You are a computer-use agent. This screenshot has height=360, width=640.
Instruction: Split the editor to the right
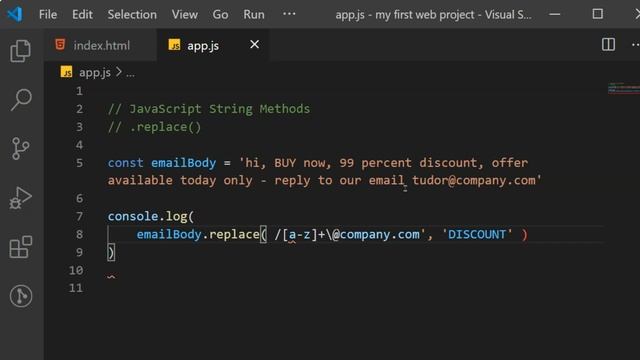[608, 44]
